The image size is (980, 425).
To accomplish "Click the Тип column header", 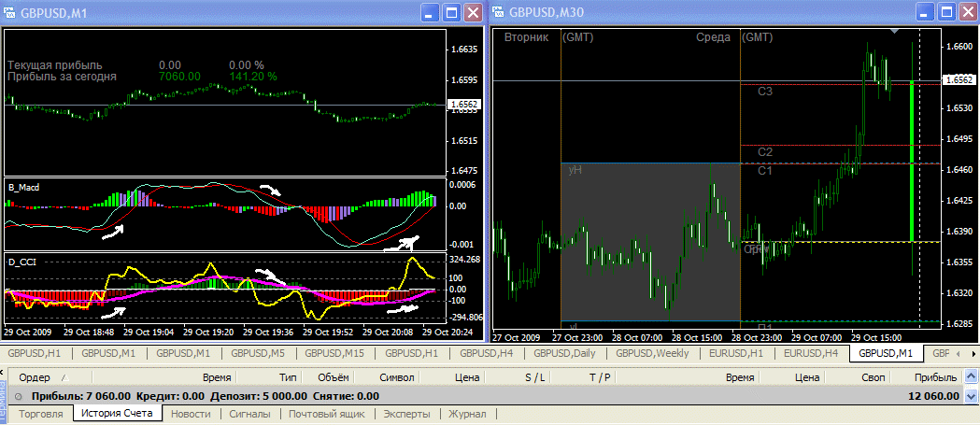I will coord(288,377).
